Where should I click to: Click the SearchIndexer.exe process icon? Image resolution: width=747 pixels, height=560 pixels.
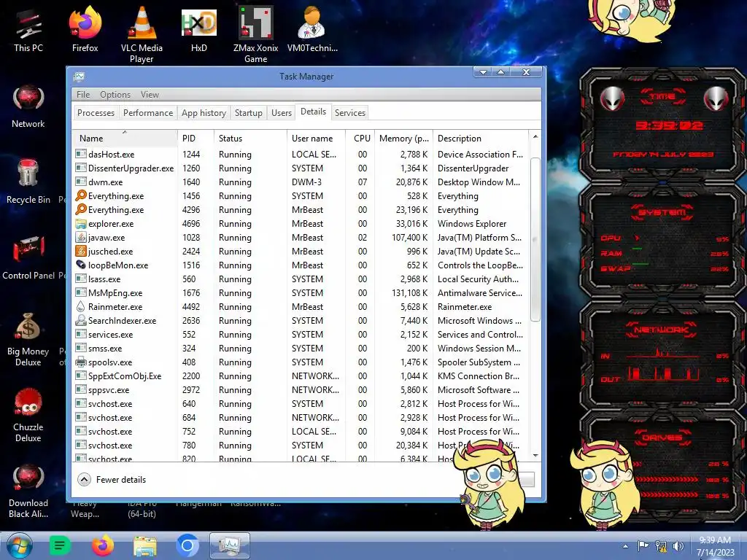coord(81,320)
